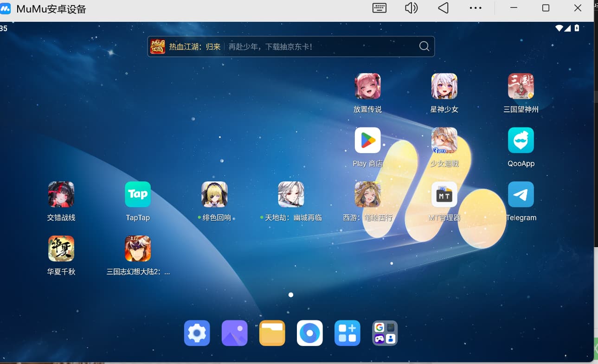Viewport: 598px width, 364px height.
Task: Open the 华夏千秋 game
Action: pyautogui.click(x=61, y=249)
